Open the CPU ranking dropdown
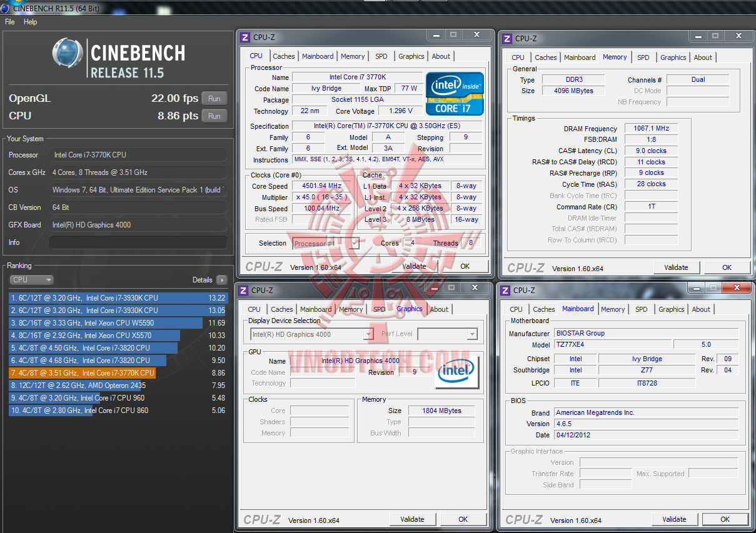Image resolution: width=756 pixels, height=533 pixels. pyautogui.click(x=31, y=280)
